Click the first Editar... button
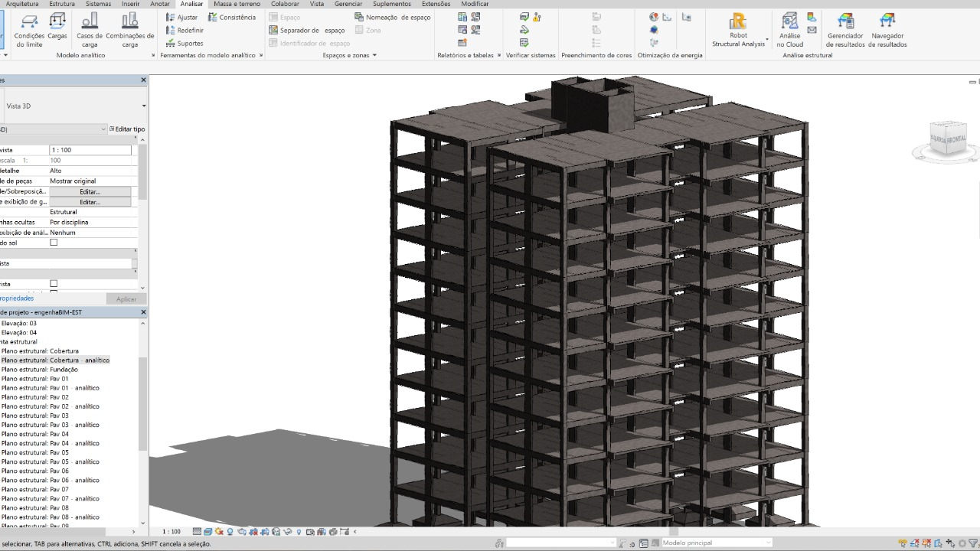The width and height of the screenshot is (980, 551). click(90, 191)
